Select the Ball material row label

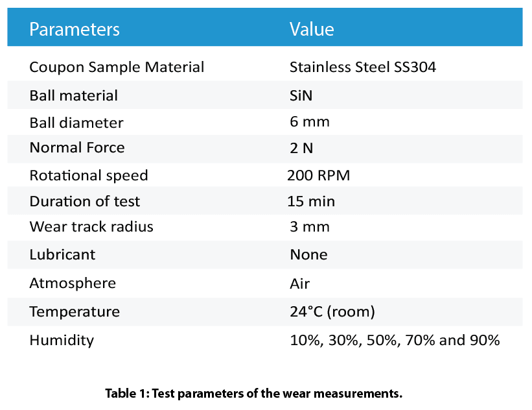(x=74, y=95)
